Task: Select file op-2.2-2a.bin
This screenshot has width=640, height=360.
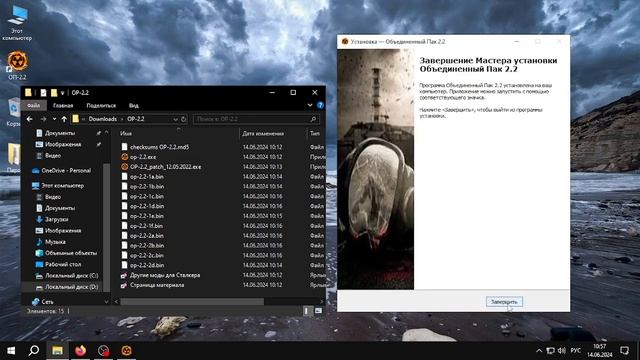Action: coord(147,236)
